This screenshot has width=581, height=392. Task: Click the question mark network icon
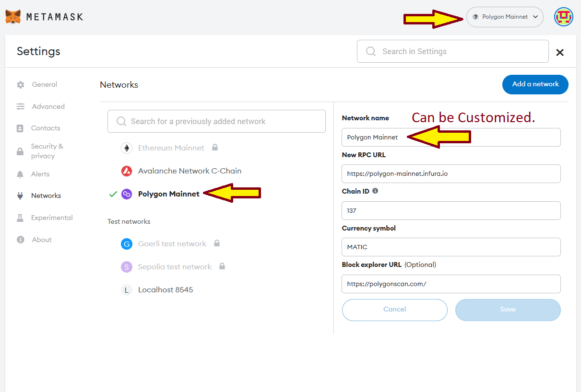tap(475, 17)
